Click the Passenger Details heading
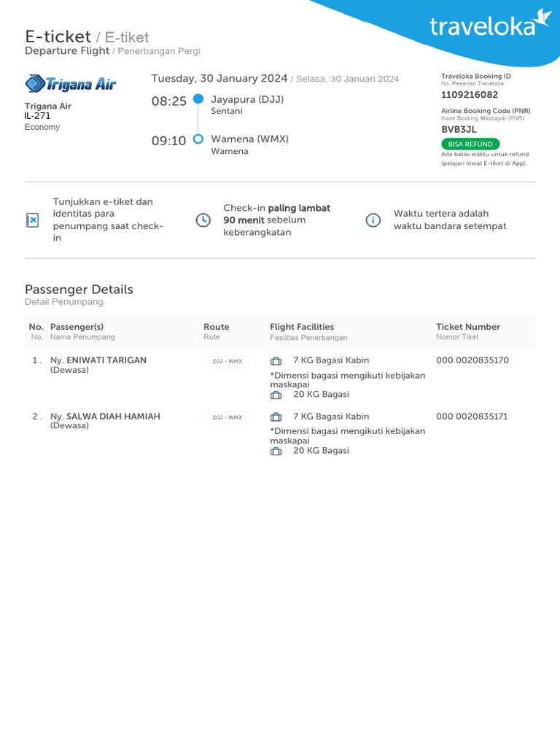The height and width of the screenshot is (747, 560). 79,290
